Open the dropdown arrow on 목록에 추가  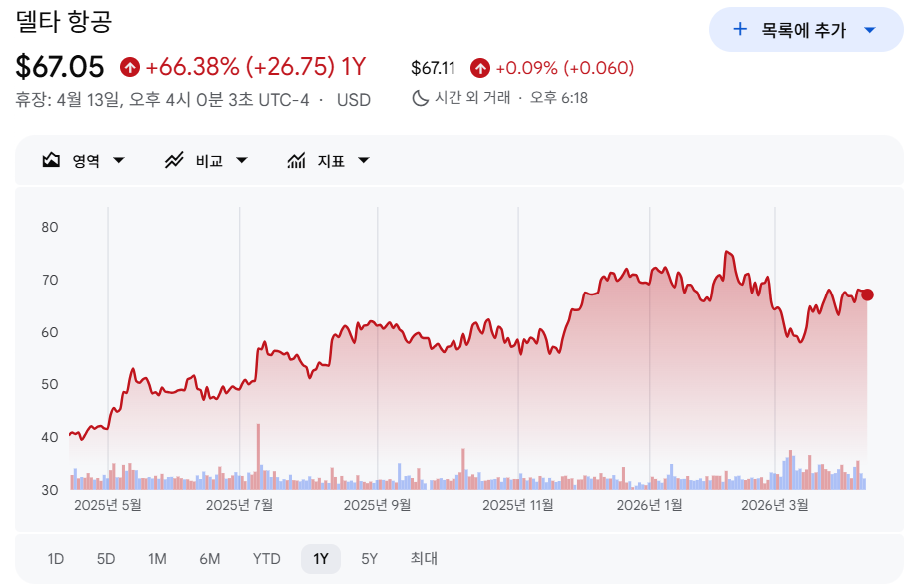coord(869,31)
